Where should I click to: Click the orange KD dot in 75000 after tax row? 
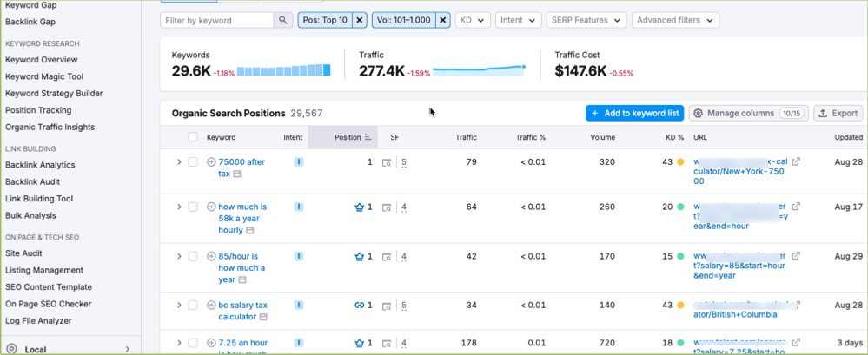point(680,162)
